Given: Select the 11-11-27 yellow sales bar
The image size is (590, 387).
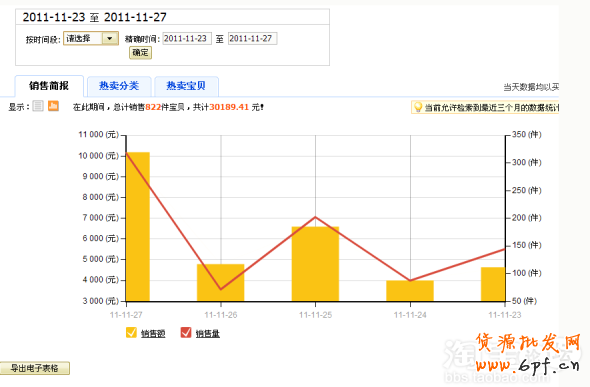Looking at the screenshot, I should [x=138, y=226].
